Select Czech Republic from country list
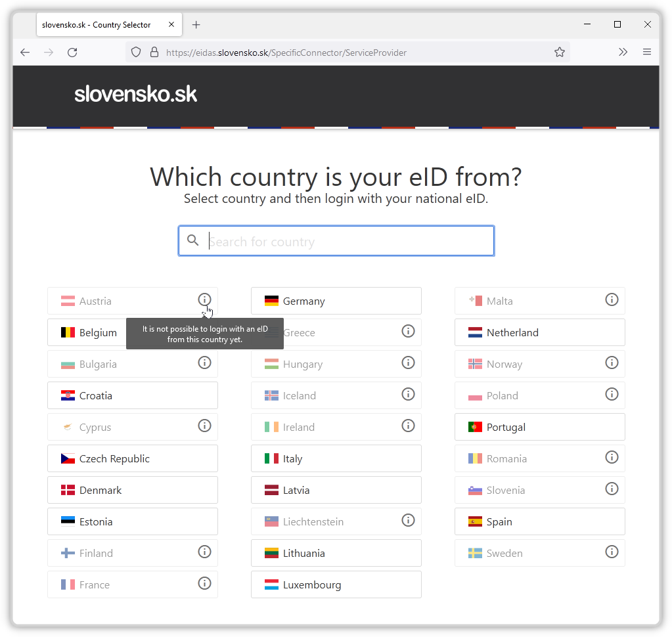The width and height of the screenshot is (672, 637). [132, 458]
